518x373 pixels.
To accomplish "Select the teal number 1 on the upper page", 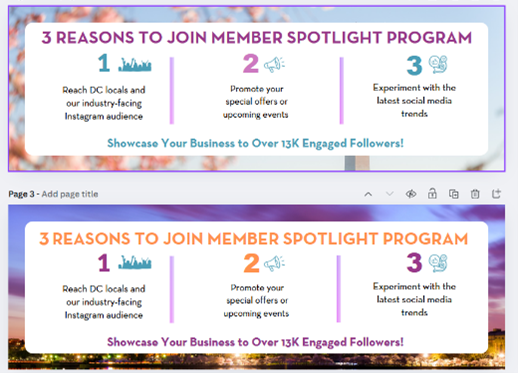I will (104, 63).
